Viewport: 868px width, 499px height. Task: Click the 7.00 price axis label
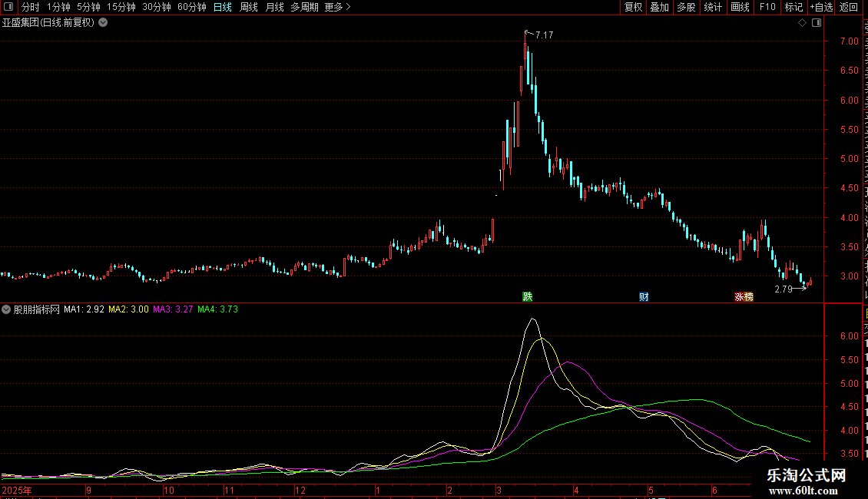pos(849,41)
